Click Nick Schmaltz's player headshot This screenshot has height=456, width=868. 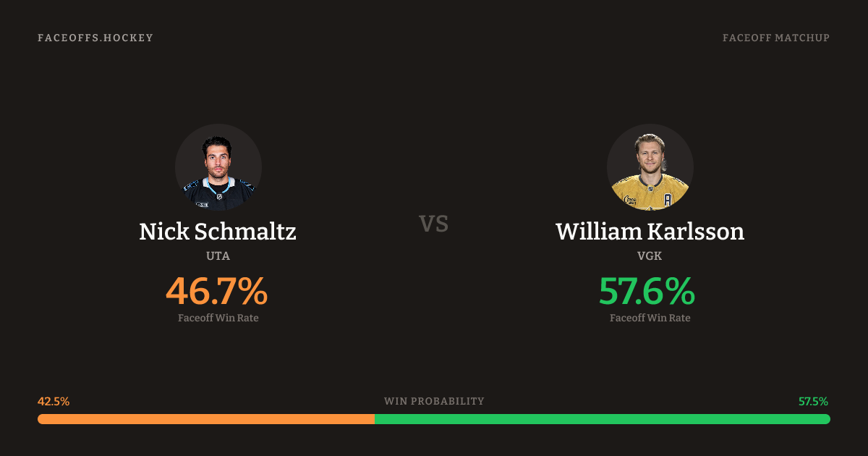tap(218, 167)
